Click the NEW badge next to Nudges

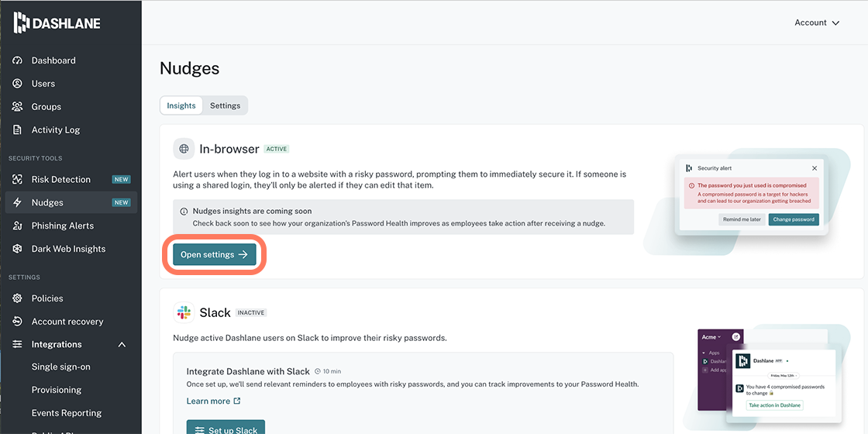pyautogui.click(x=121, y=202)
